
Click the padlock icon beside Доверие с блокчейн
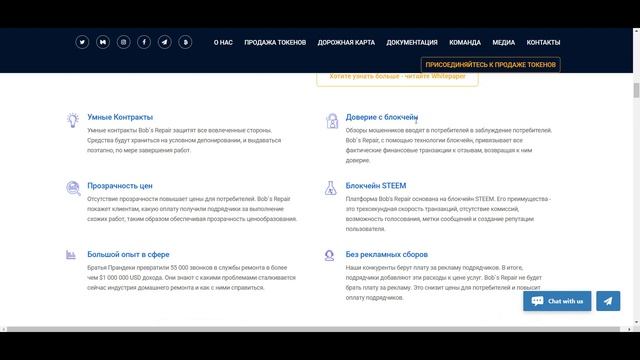pyautogui.click(x=332, y=121)
